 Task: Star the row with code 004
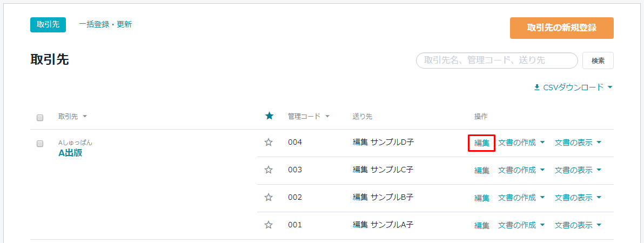tap(269, 143)
